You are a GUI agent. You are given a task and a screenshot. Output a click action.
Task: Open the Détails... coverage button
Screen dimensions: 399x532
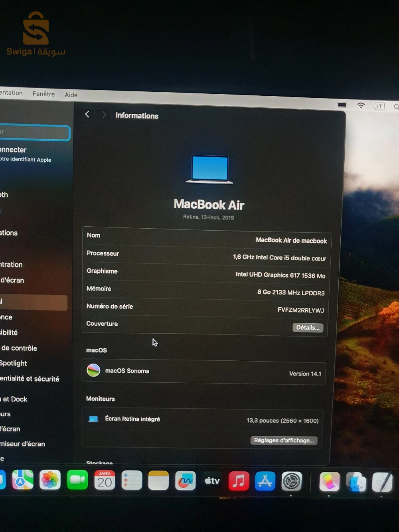tap(308, 328)
